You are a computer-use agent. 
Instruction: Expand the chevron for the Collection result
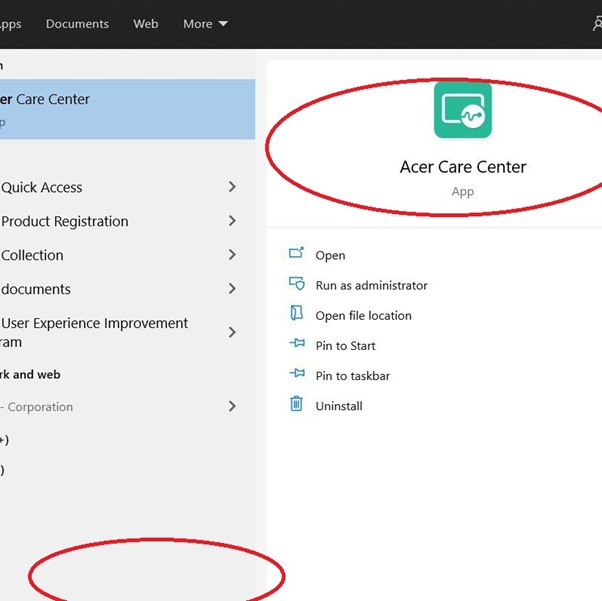pyautogui.click(x=232, y=255)
